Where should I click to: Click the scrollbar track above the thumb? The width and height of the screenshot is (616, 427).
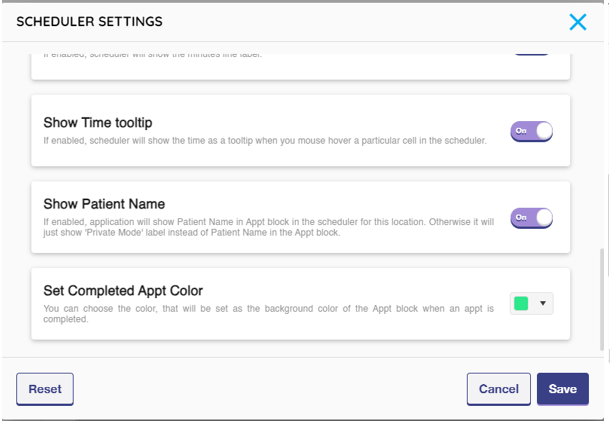pos(602,150)
